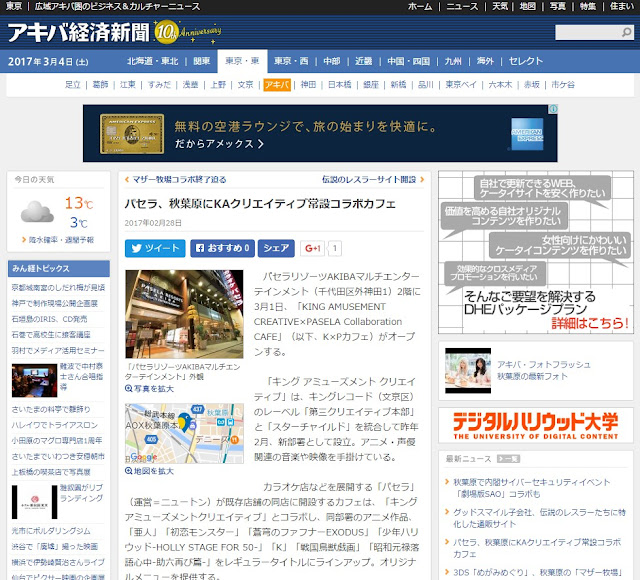Open ニュース in the top menu
640x580 pixels.
pyautogui.click(x=462, y=6)
